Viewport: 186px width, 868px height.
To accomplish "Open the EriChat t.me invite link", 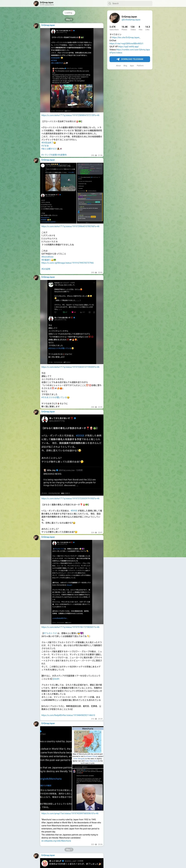I will point(126,43).
